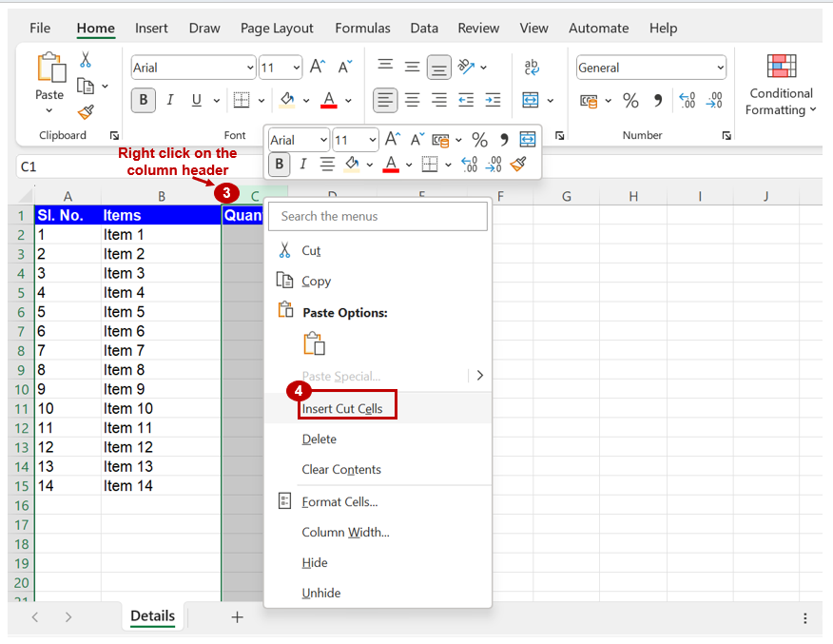Click Top Align icon in ribbon

click(385, 65)
